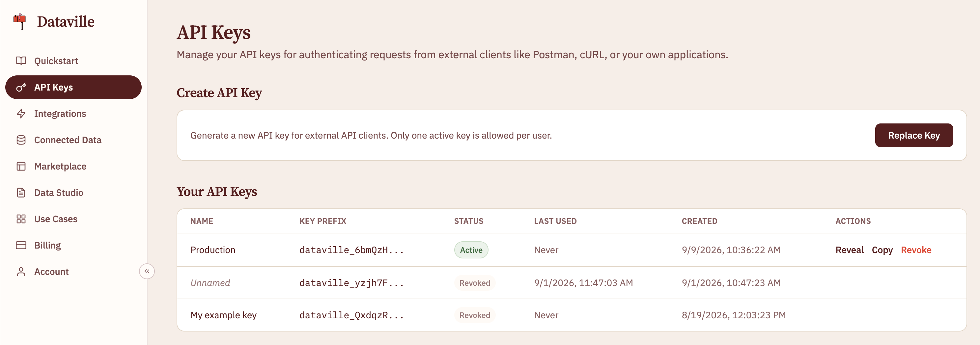Navigate to Marketplace label
Viewport: 980px width, 345px height.
click(x=60, y=166)
